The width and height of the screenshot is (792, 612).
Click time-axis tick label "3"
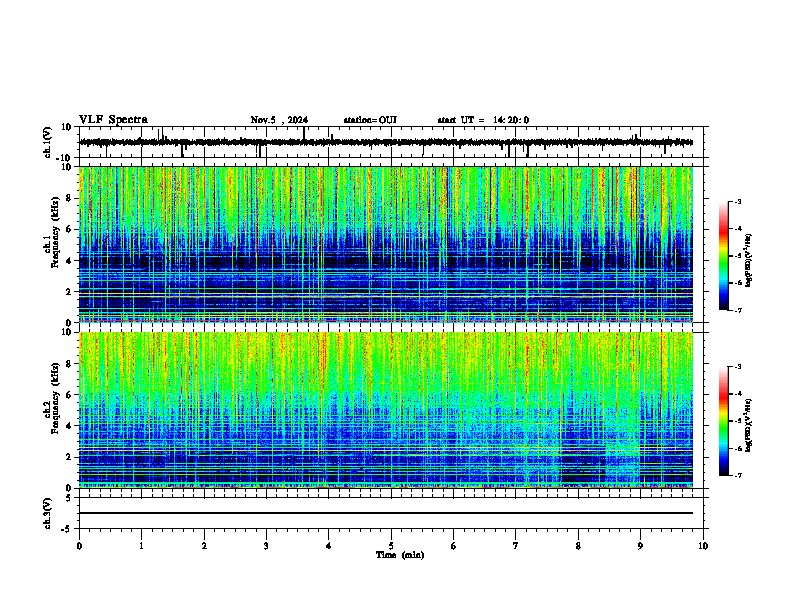pos(266,546)
